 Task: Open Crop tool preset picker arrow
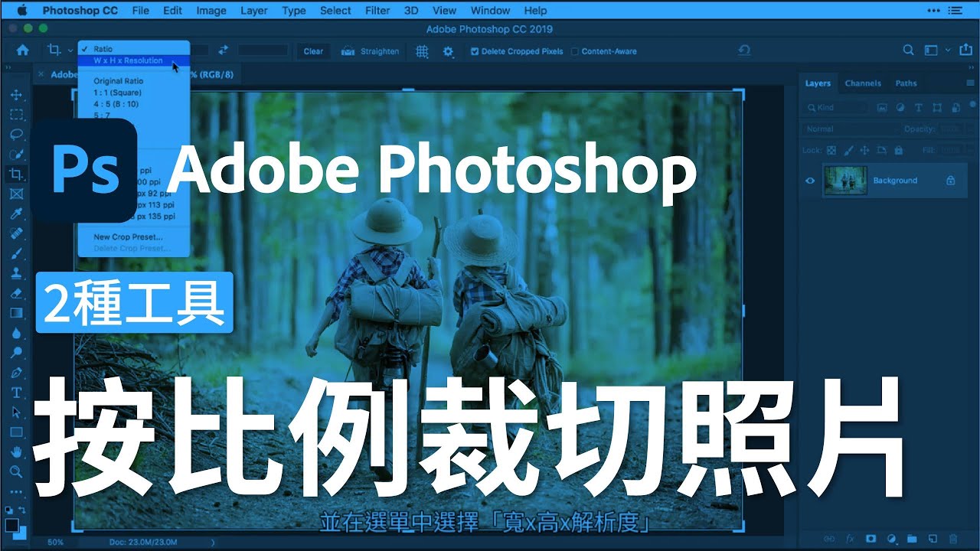click(x=69, y=51)
